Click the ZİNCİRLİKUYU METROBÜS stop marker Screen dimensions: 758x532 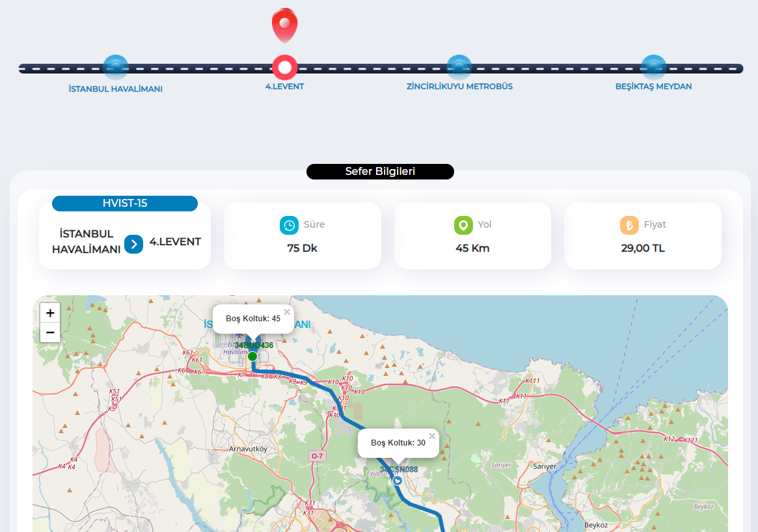click(x=459, y=67)
